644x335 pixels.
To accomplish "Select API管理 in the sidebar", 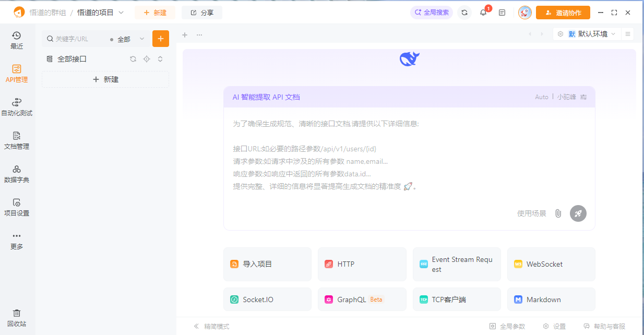I will pos(17,74).
